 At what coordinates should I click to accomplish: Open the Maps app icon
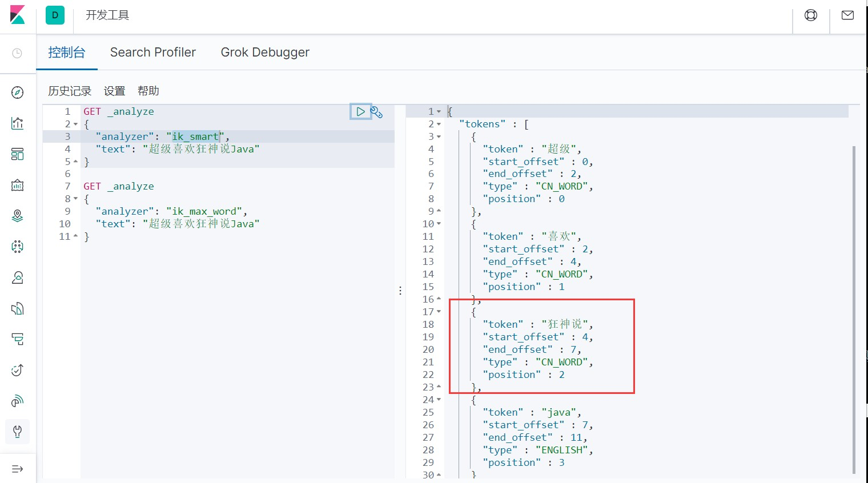pyautogui.click(x=18, y=216)
